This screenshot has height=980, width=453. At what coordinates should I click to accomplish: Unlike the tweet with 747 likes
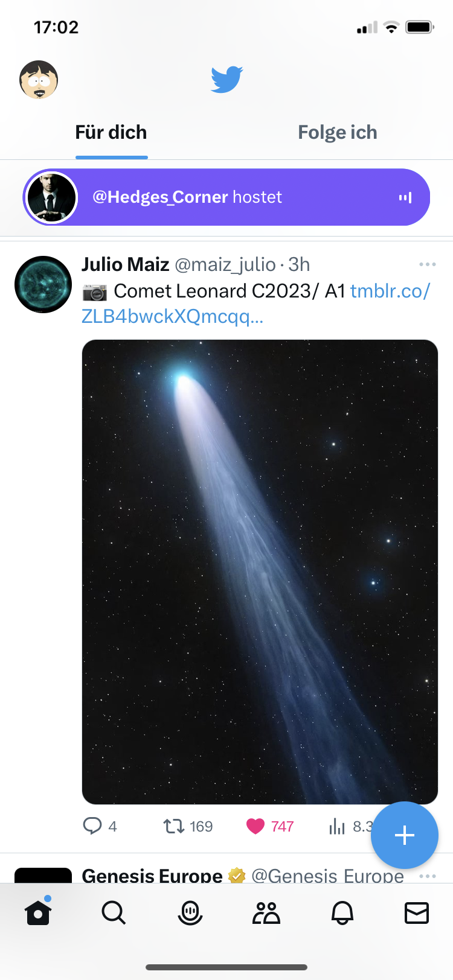(x=255, y=826)
